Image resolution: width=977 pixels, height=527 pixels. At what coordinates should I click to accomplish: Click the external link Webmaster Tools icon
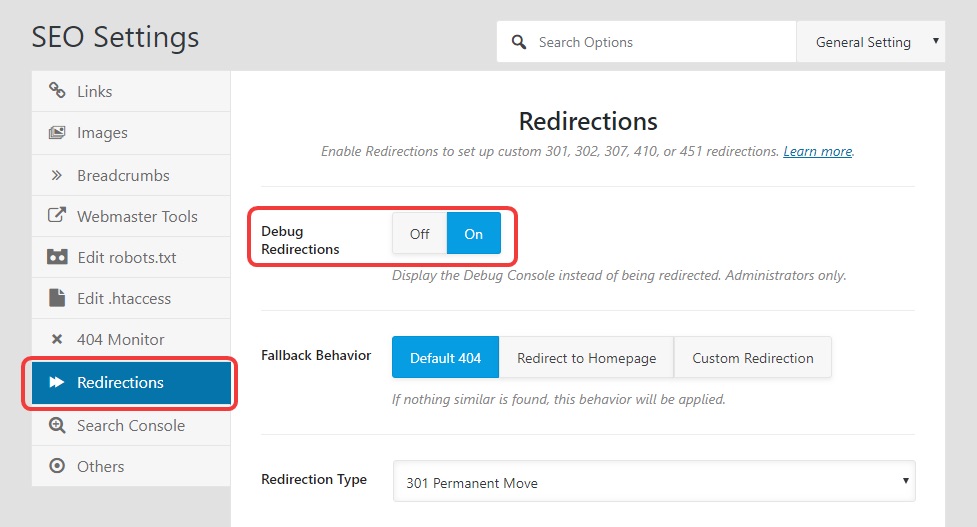pos(57,216)
